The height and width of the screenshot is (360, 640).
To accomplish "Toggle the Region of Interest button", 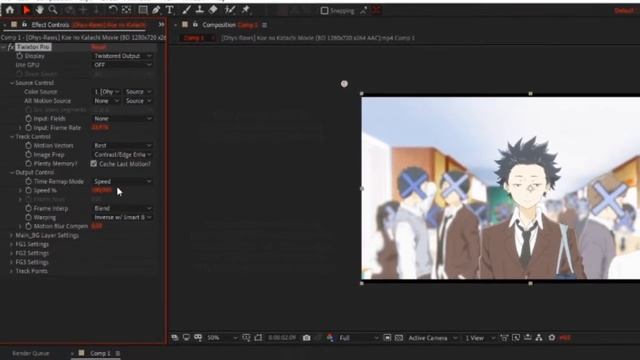I will pyautogui.click(x=387, y=338).
